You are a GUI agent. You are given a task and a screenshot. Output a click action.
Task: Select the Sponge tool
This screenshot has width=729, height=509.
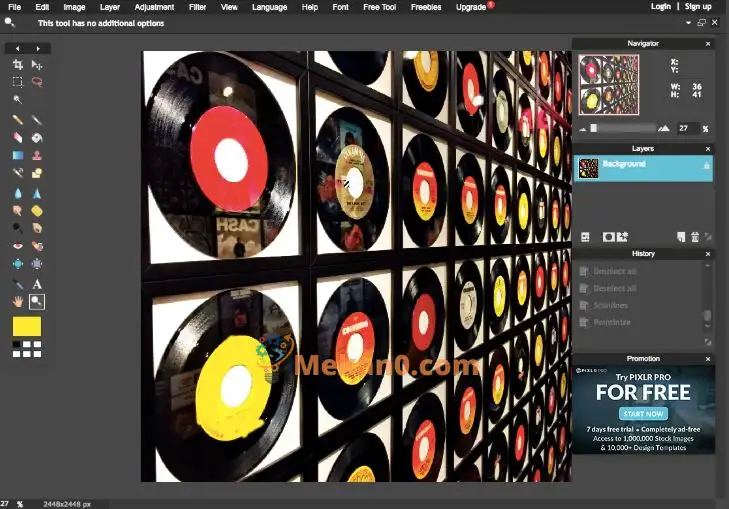(x=37, y=211)
